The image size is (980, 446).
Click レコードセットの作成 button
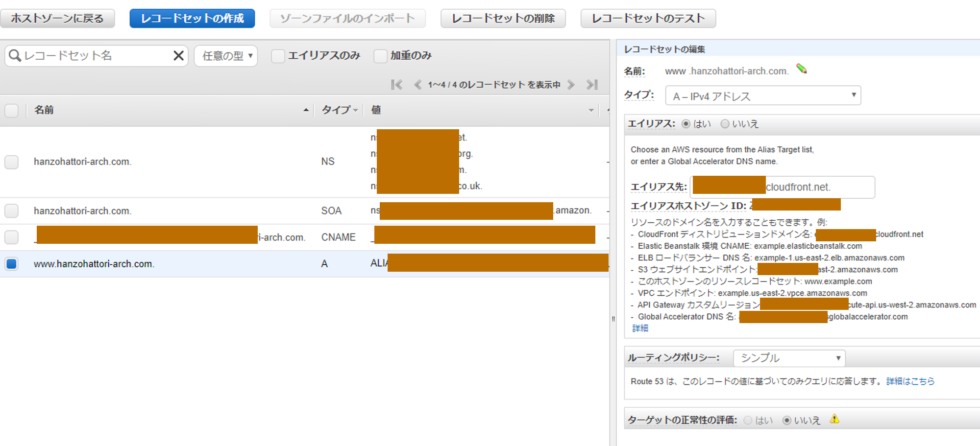pos(192,19)
